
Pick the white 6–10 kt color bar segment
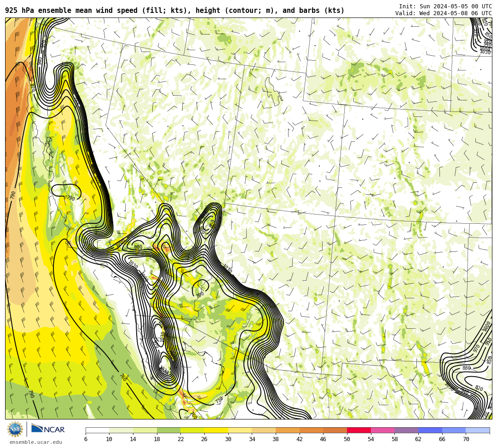(x=97, y=430)
